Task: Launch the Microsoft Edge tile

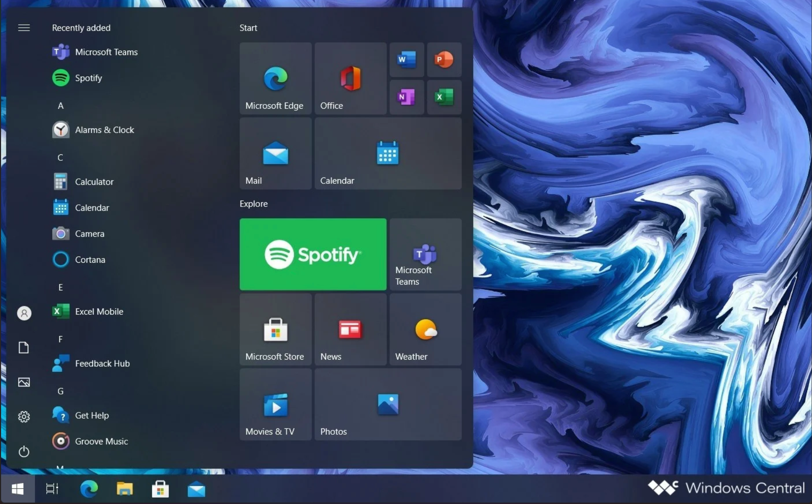Action: pos(275,79)
